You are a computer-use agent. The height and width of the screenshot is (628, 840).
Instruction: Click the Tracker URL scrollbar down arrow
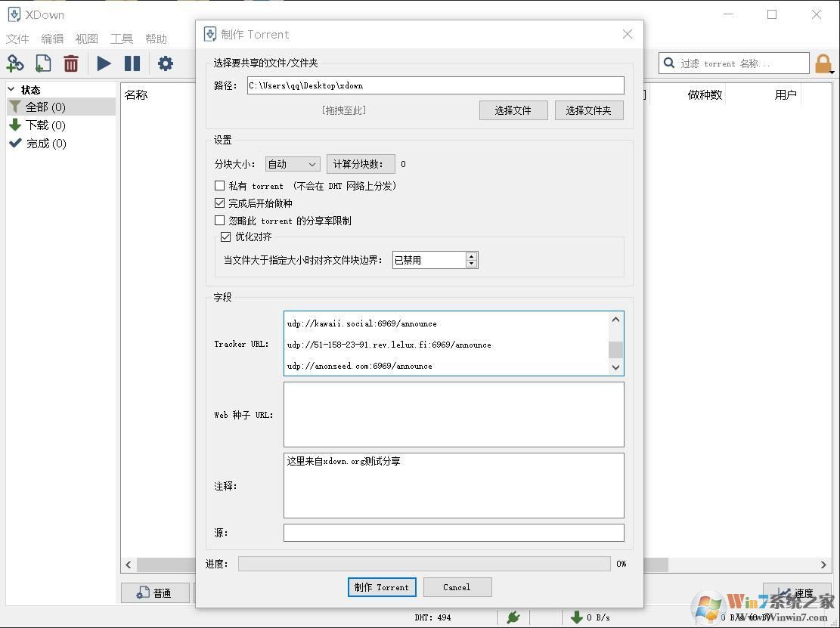615,367
